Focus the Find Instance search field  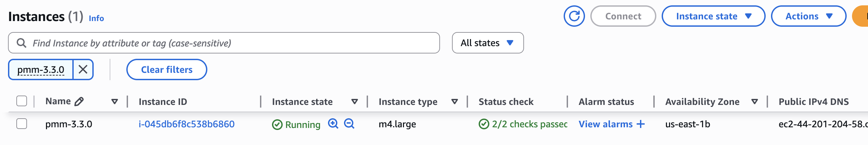pyautogui.click(x=233, y=43)
